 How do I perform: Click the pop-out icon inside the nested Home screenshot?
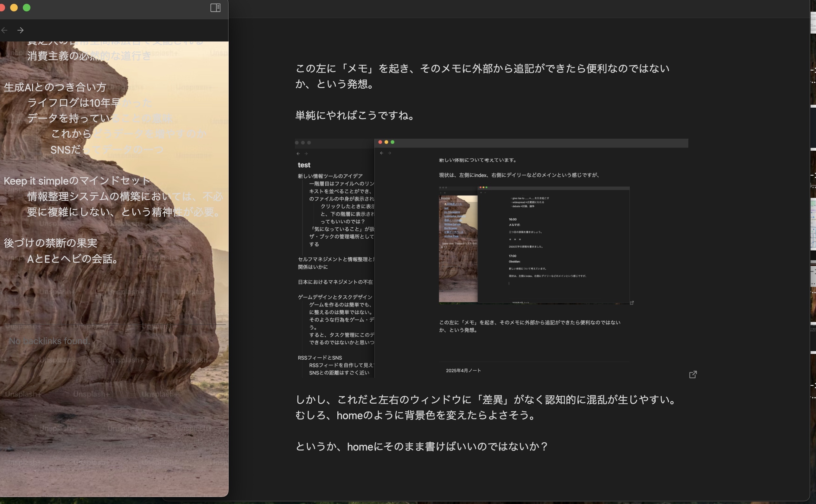point(632,303)
